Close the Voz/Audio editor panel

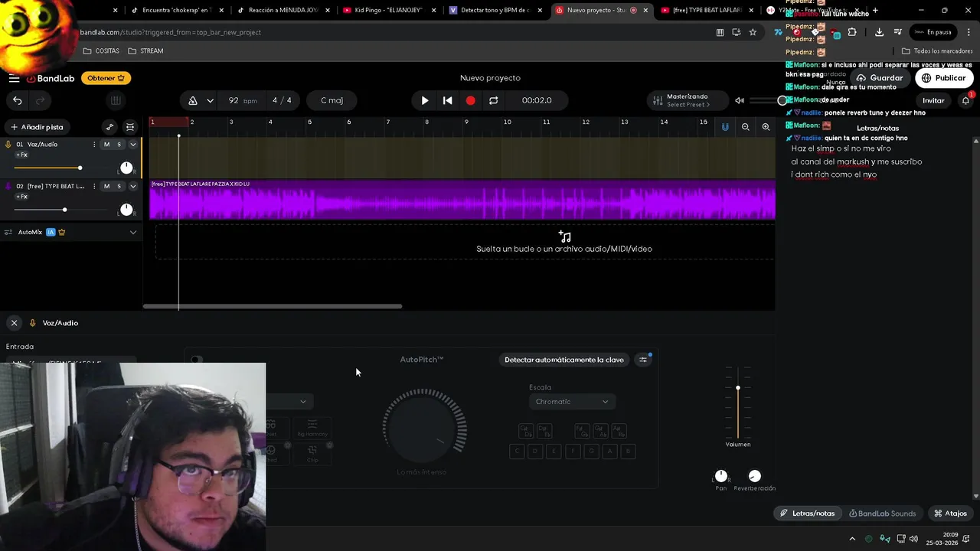coord(14,323)
